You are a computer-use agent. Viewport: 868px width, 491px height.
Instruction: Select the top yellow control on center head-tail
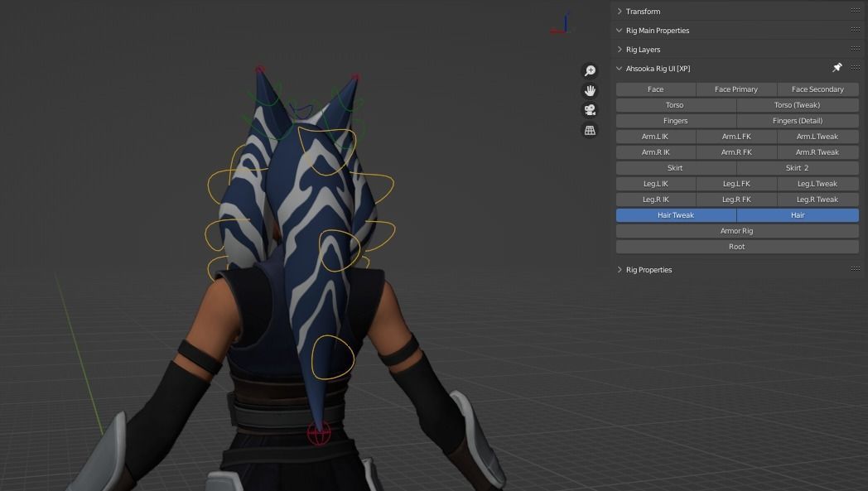coord(326,151)
